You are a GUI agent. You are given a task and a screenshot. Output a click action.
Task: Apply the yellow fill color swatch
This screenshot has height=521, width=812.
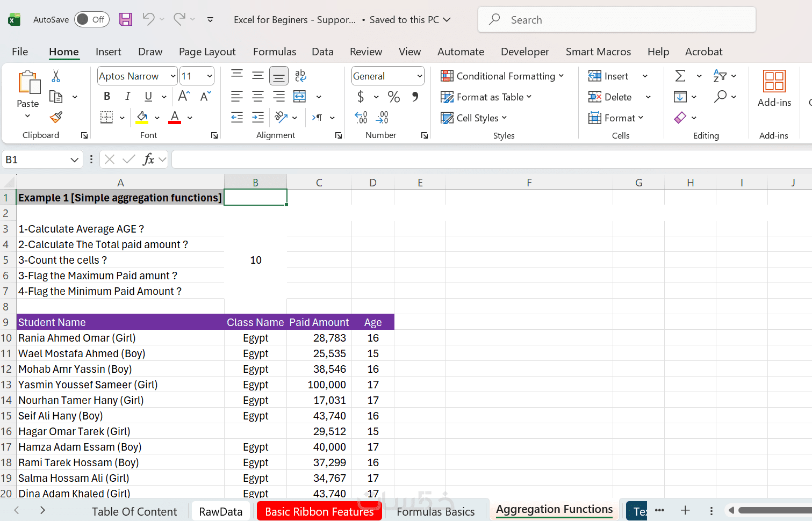tap(142, 118)
